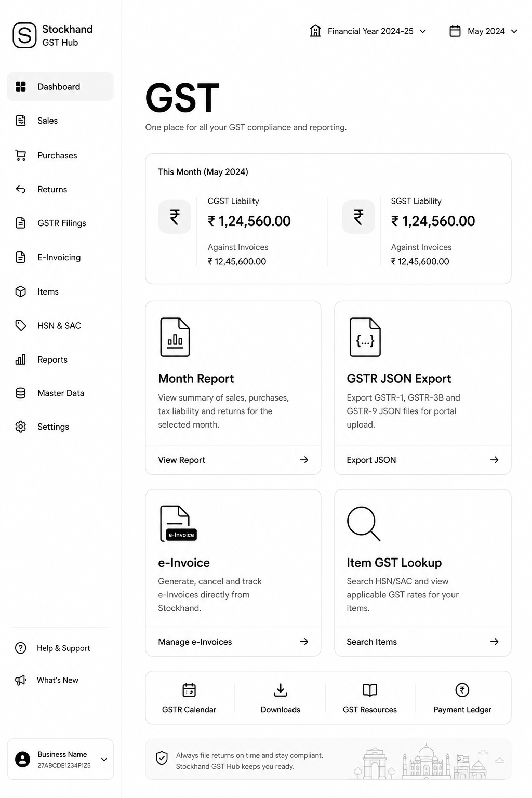The width and height of the screenshot is (532, 798).
Task: Click the Financial Year building icon
Action: coord(315,31)
